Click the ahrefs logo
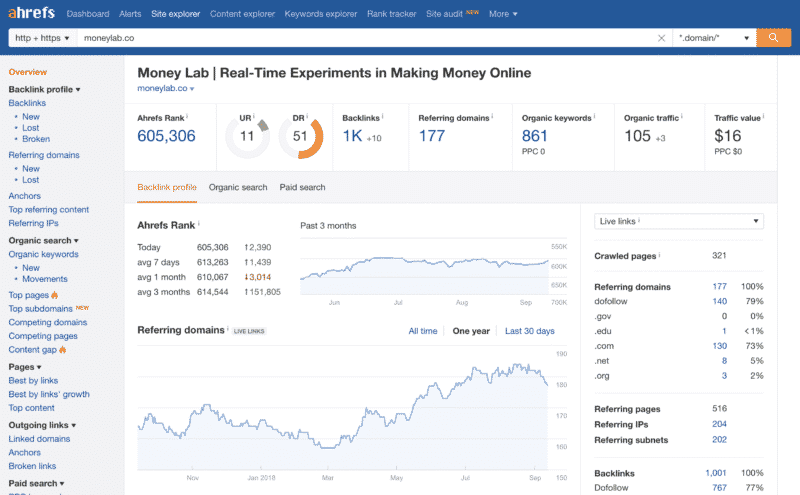This screenshot has width=800, height=495. click(x=32, y=13)
